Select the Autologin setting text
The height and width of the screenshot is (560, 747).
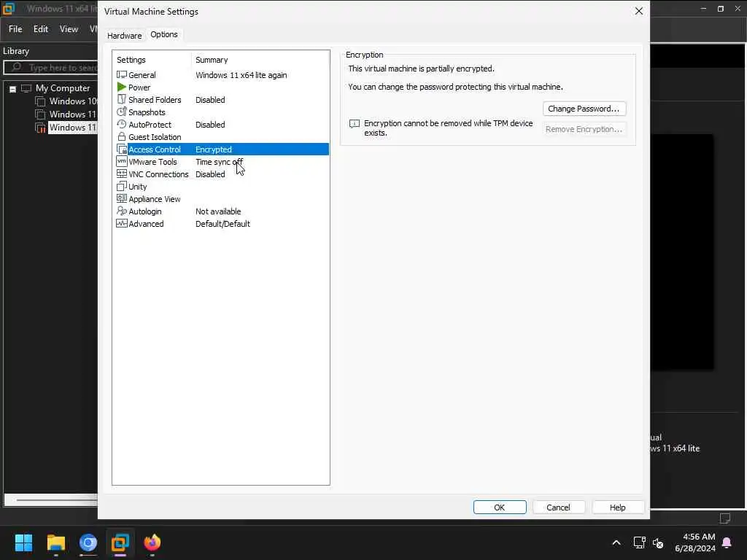coord(145,211)
